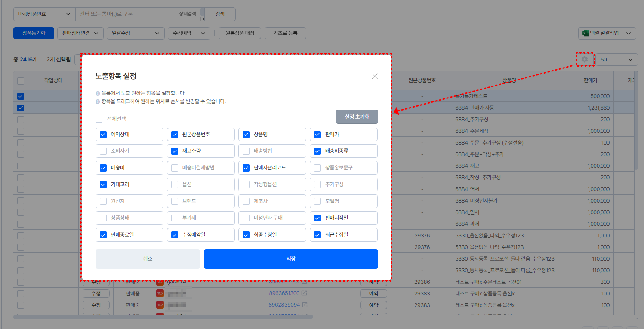Click the horizontal scrollbar below the table

(x=163, y=317)
